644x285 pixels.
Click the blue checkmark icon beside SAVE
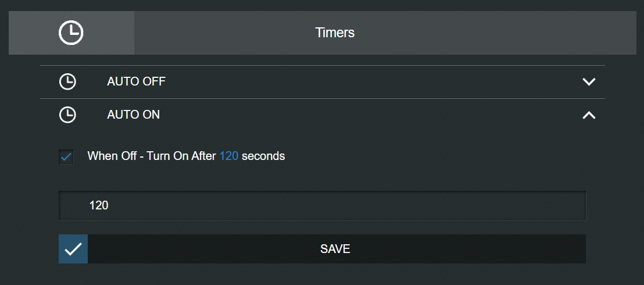(x=73, y=249)
